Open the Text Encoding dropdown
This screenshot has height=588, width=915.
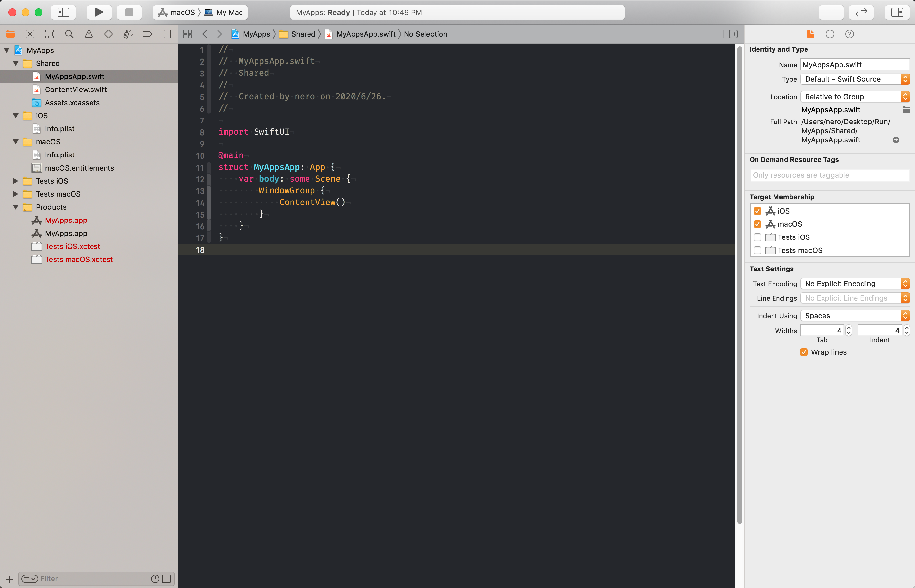pos(855,284)
